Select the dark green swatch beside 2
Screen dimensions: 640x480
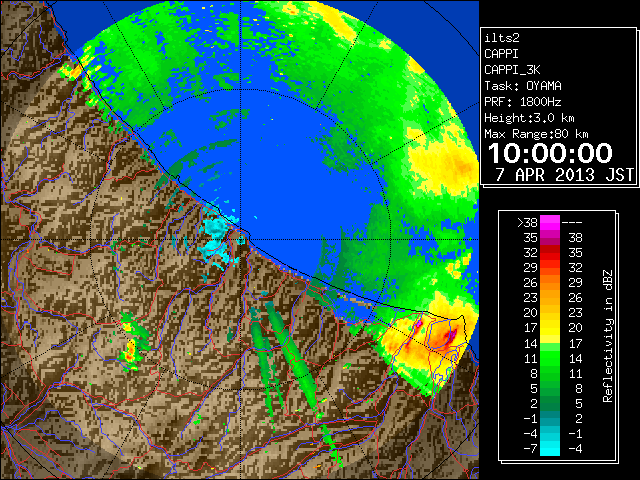click(550, 403)
